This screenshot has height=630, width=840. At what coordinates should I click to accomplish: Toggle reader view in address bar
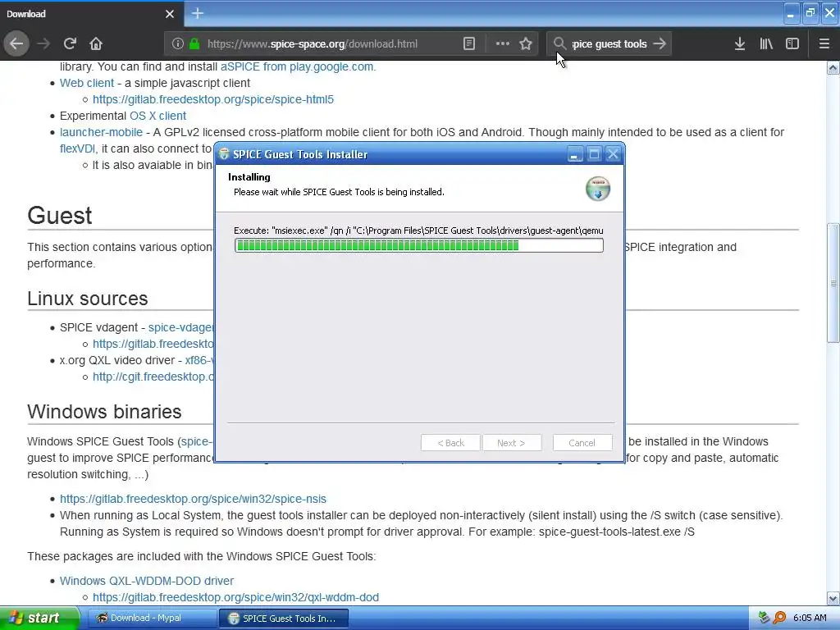click(x=468, y=44)
